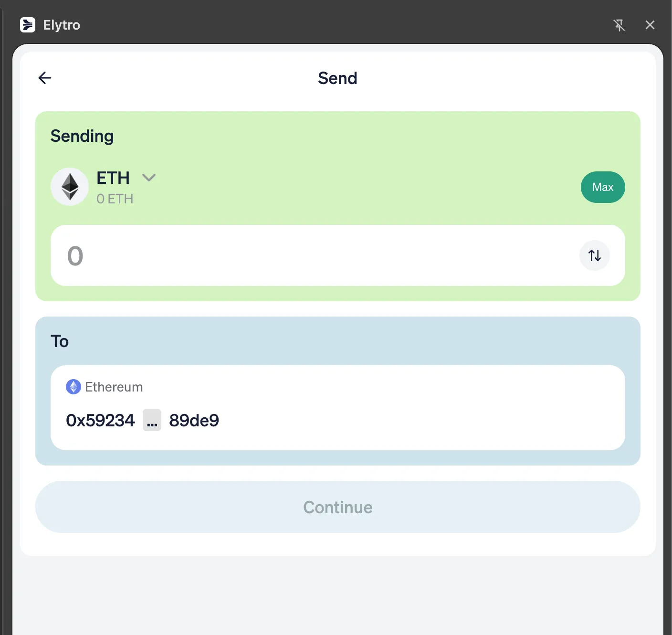Click the up-down arrows to switch amount units

[594, 255]
